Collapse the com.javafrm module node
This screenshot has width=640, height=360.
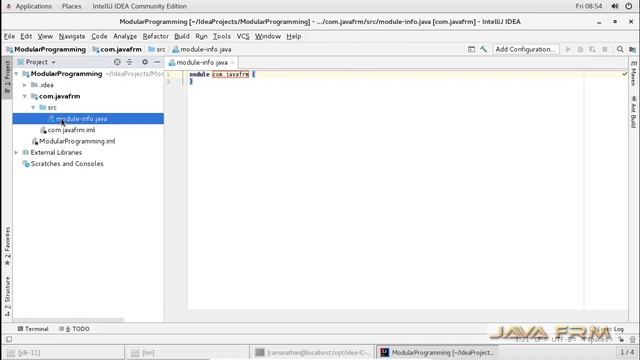[25, 96]
